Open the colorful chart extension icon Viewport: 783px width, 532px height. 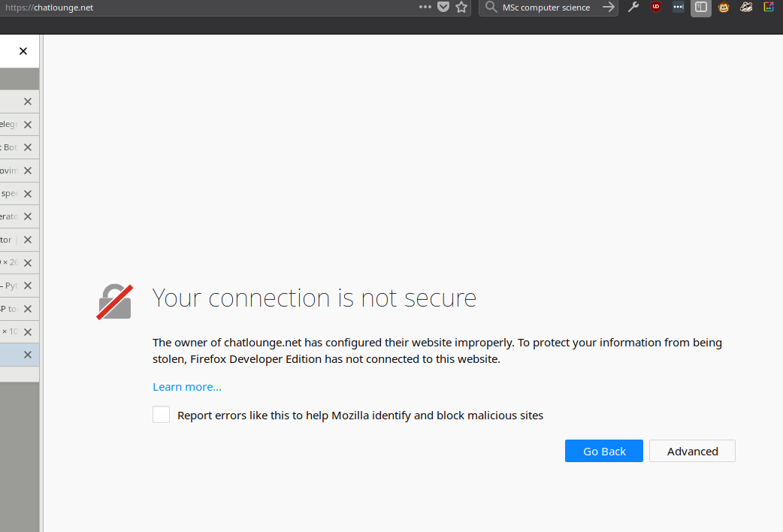[769, 8]
